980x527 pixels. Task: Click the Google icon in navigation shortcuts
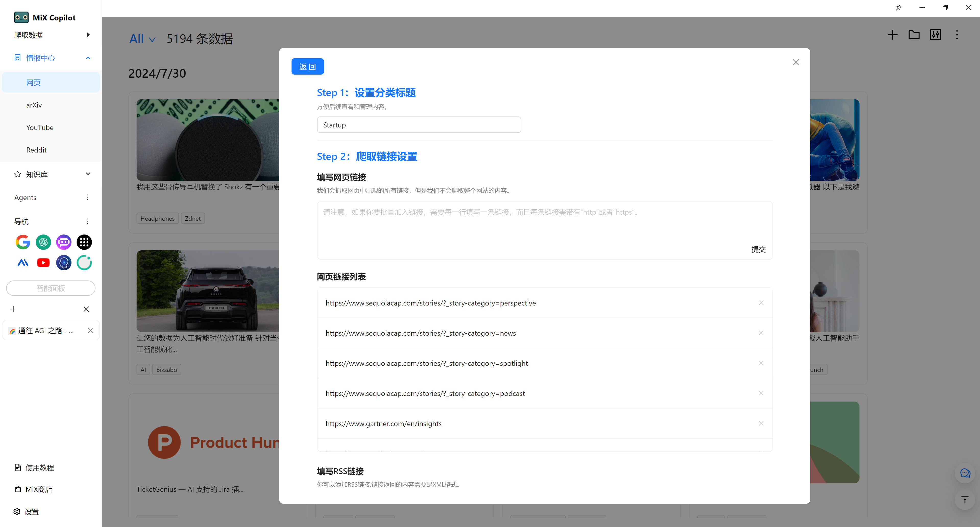(23, 242)
